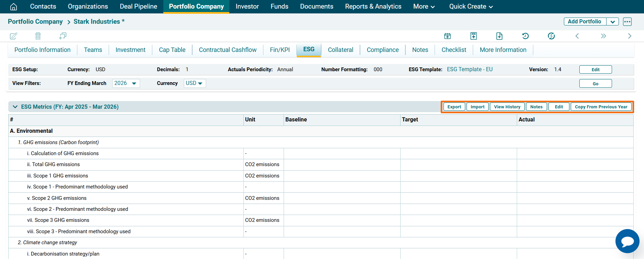Open the FY Ending March year dropdown

(x=126, y=83)
